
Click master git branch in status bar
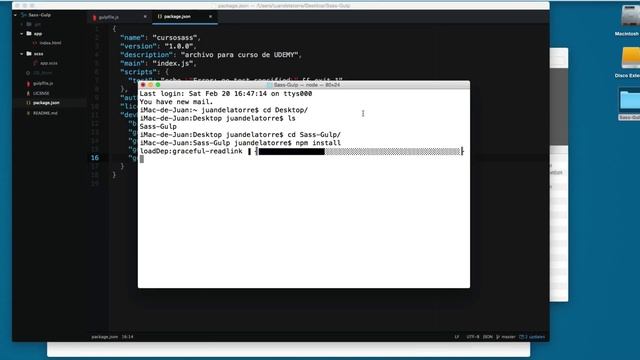click(506, 337)
